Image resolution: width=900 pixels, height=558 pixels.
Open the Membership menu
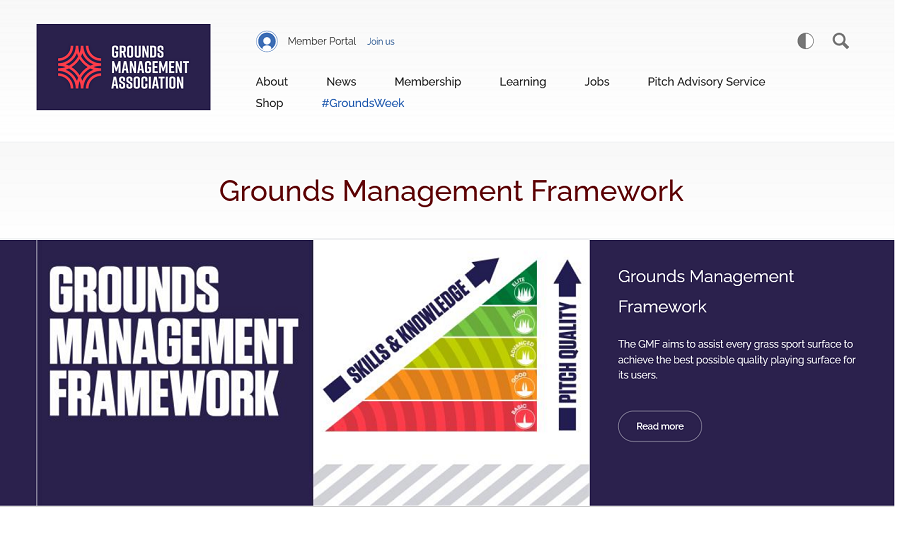pyautogui.click(x=428, y=82)
